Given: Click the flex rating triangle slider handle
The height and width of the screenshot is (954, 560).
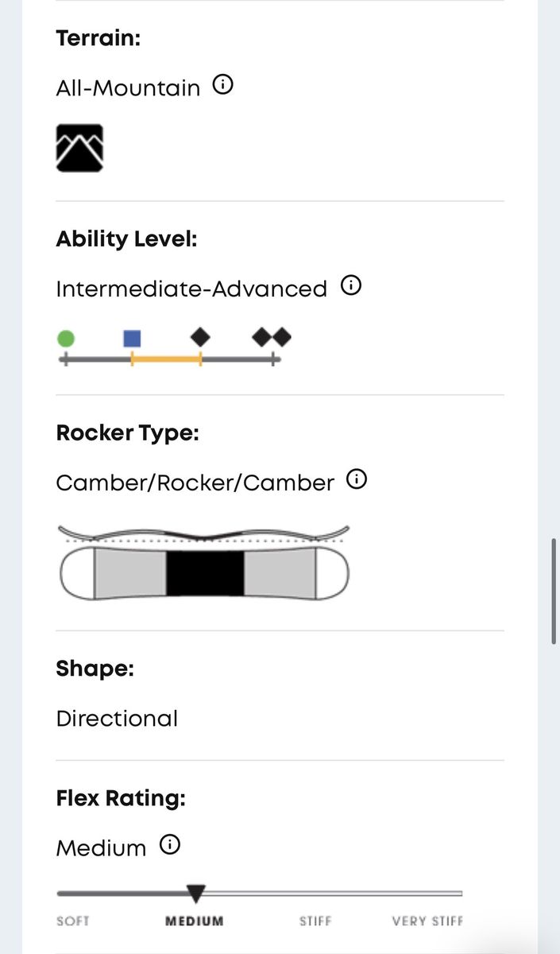Looking at the screenshot, I should [x=195, y=894].
